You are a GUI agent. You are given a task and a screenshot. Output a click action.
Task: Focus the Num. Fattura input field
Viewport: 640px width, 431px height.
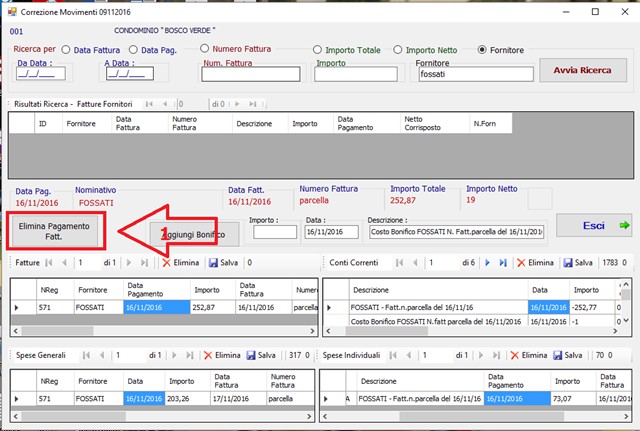tap(251, 74)
